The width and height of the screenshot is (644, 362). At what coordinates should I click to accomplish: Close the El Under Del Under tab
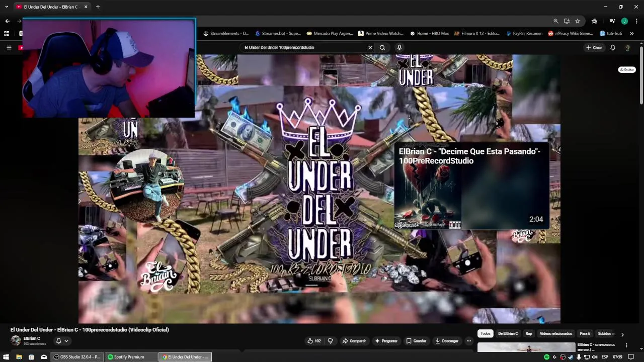(86, 7)
